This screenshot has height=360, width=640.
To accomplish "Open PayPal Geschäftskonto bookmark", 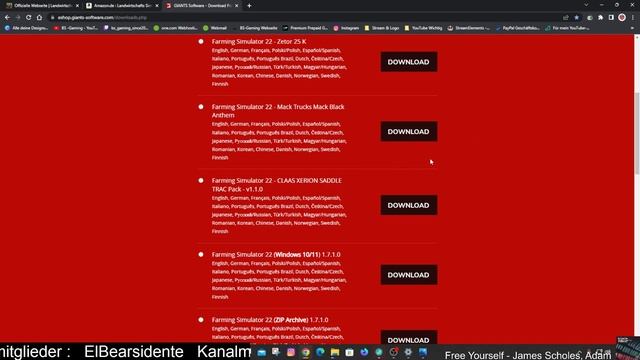I will [518, 28].
